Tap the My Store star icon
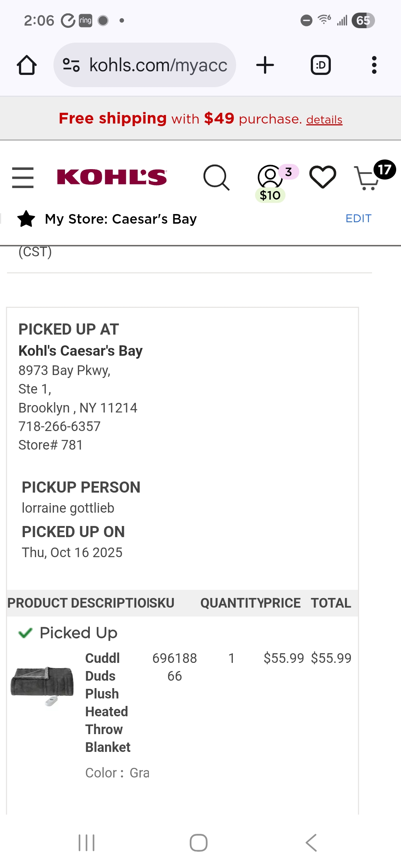 click(26, 218)
